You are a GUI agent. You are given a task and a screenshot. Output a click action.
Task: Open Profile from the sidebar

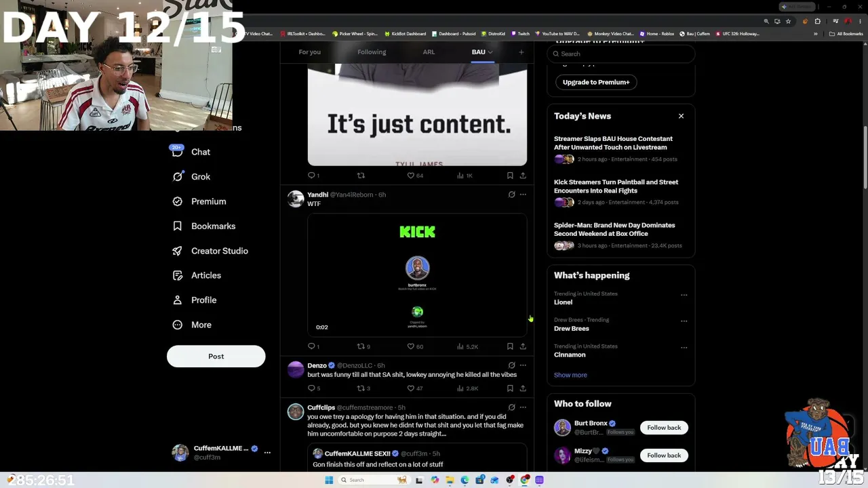click(x=194, y=300)
